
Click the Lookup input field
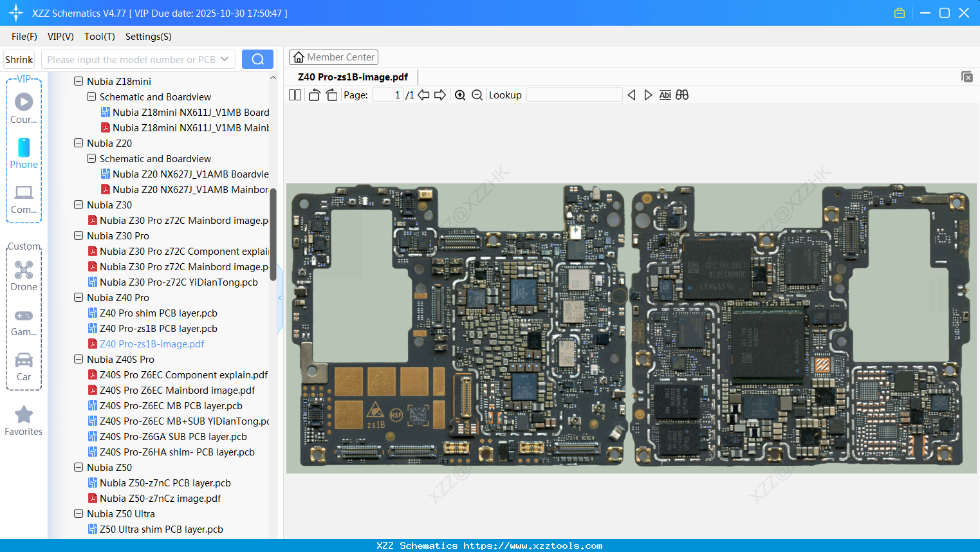coord(575,95)
